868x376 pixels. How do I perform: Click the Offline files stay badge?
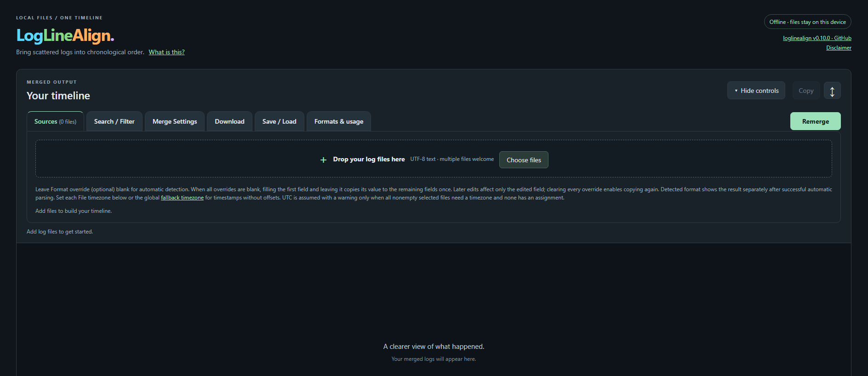coord(807,22)
